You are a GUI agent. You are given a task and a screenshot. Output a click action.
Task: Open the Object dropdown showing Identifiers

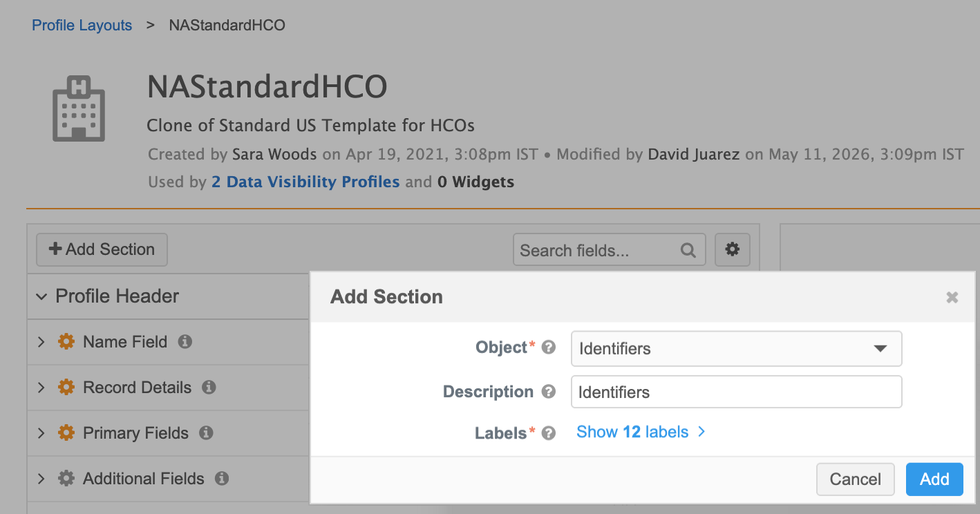pos(736,349)
